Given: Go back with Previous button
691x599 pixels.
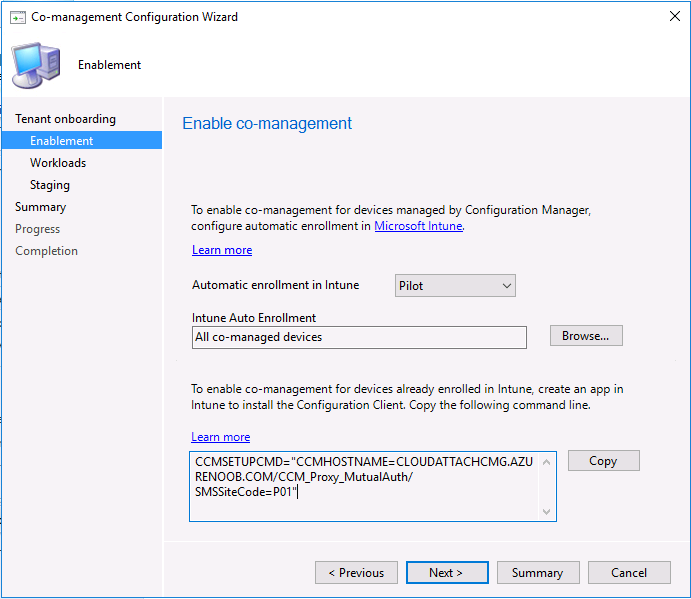Looking at the screenshot, I should [x=356, y=573].
